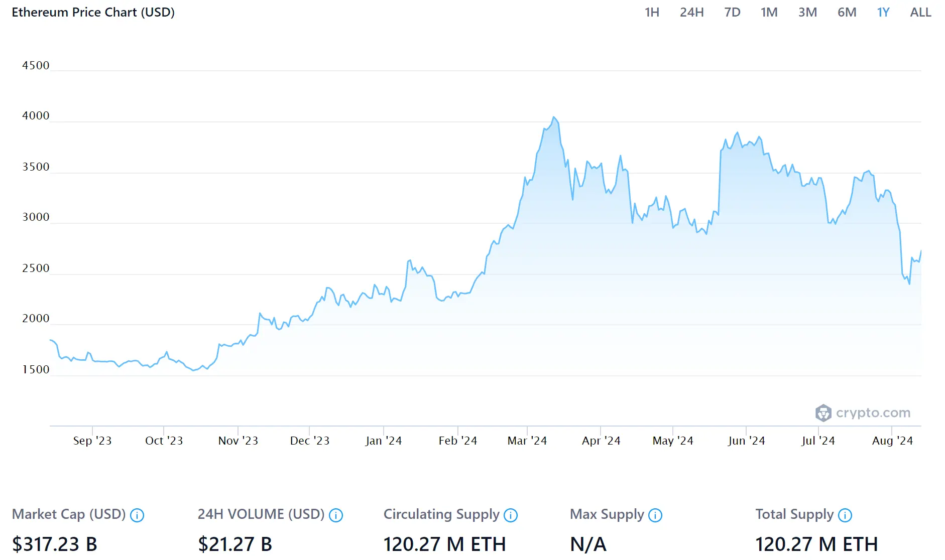945x560 pixels.
Task: Select the 24H time range tab
Action: (x=691, y=12)
